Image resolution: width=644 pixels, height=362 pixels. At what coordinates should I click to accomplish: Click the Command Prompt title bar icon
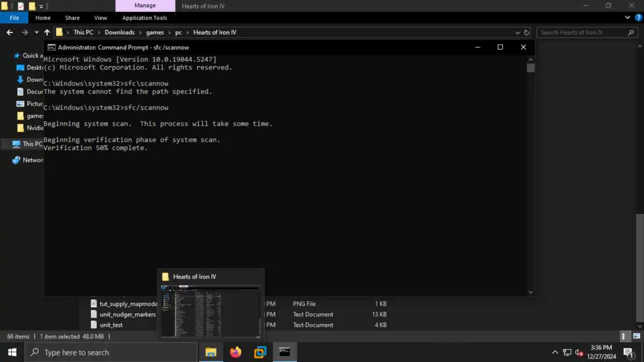tap(51, 47)
